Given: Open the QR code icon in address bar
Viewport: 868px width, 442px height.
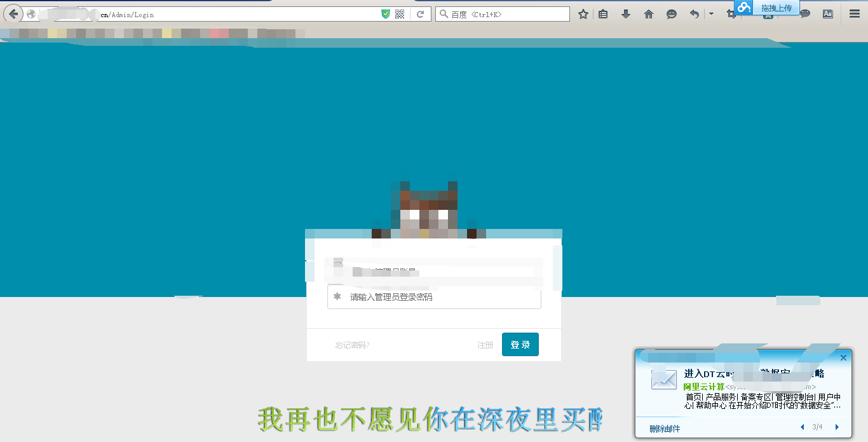Looking at the screenshot, I should tap(400, 14).
